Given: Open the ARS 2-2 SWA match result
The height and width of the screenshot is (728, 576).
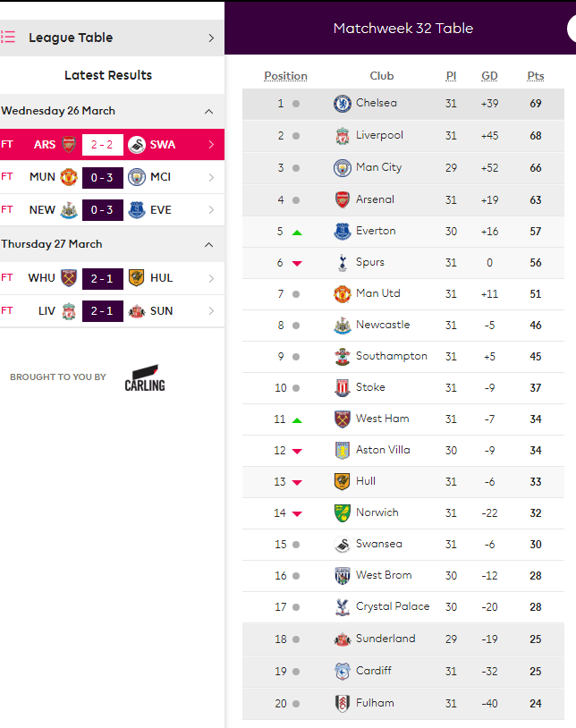Looking at the screenshot, I should click(x=112, y=144).
